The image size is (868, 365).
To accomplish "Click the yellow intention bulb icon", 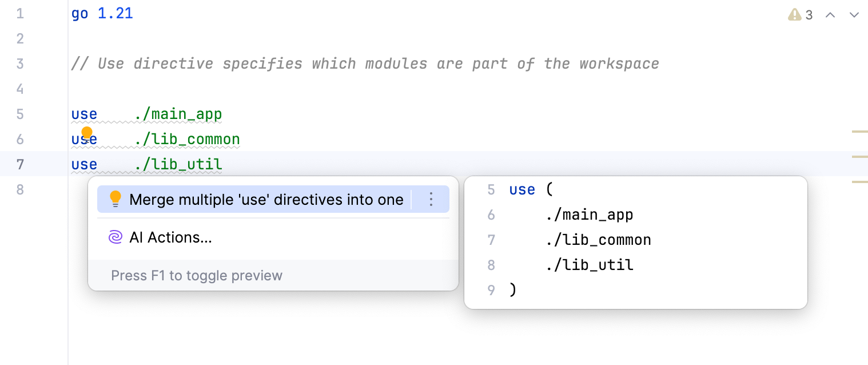I will point(87,133).
